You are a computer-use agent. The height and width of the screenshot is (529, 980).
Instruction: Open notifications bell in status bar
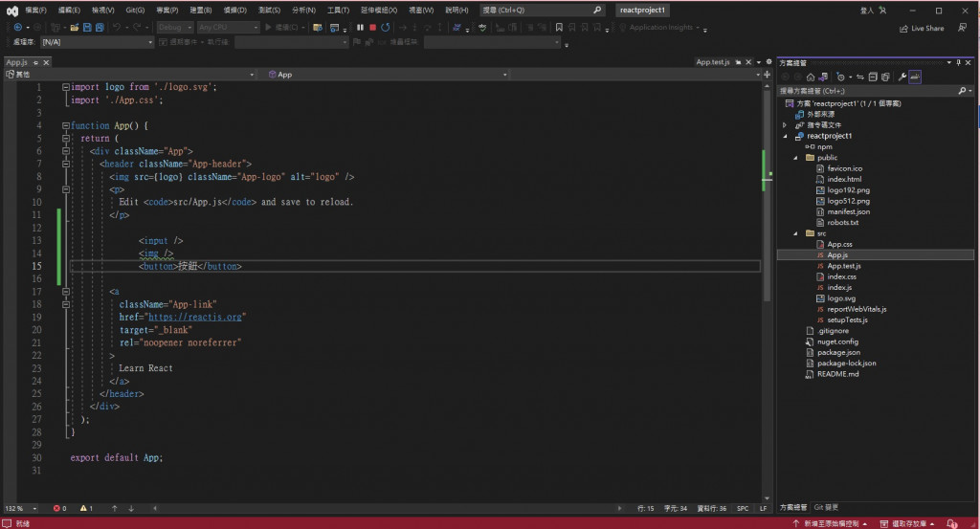951,523
